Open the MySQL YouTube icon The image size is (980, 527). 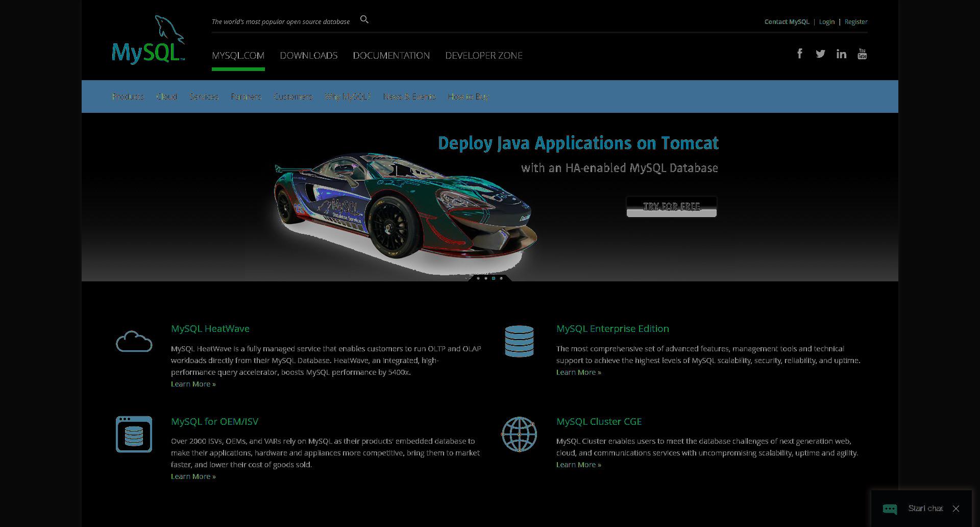point(862,54)
